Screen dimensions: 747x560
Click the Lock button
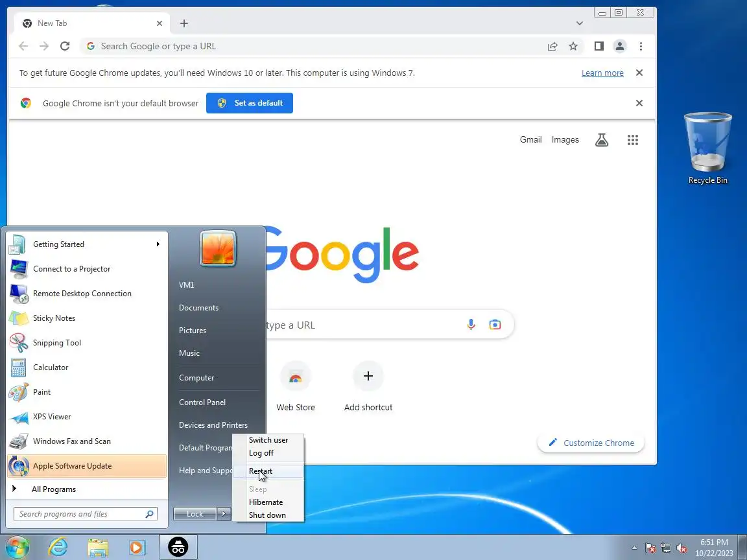[195, 514]
